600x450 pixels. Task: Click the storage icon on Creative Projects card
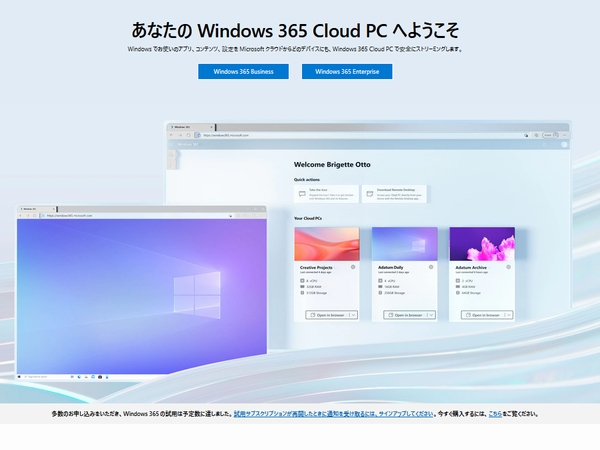302,293
